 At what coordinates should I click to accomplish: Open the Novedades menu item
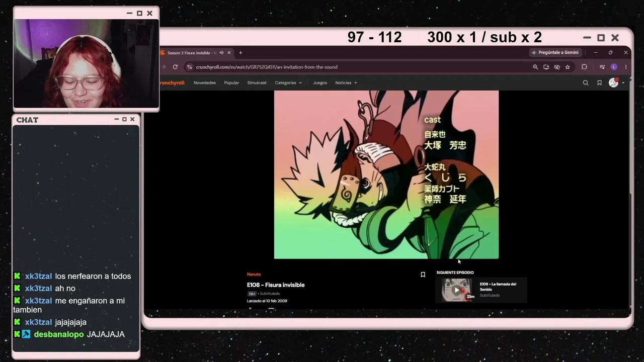(205, 83)
